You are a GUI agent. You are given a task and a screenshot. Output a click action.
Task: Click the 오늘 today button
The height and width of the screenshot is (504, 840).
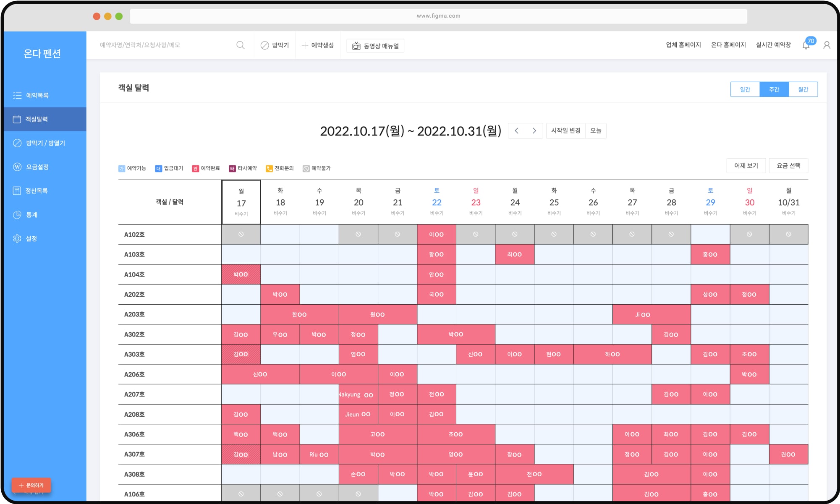[x=595, y=131]
